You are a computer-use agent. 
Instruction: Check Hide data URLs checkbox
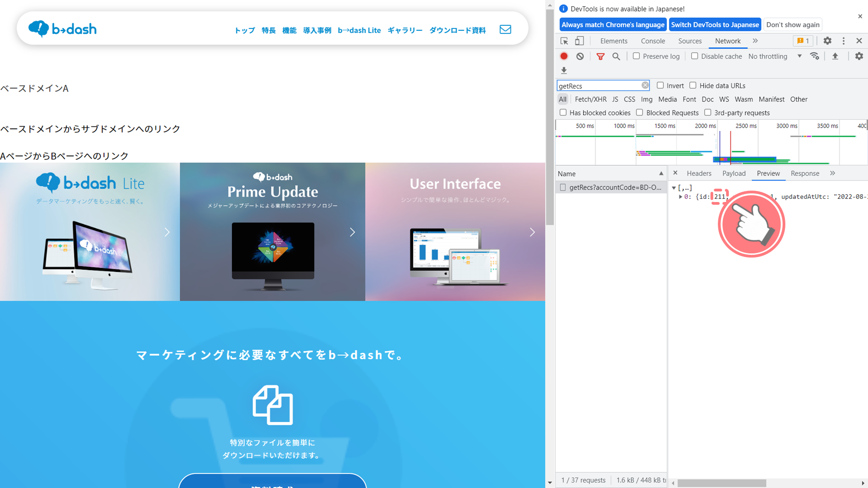pyautogui.click(x=693, y=85)
